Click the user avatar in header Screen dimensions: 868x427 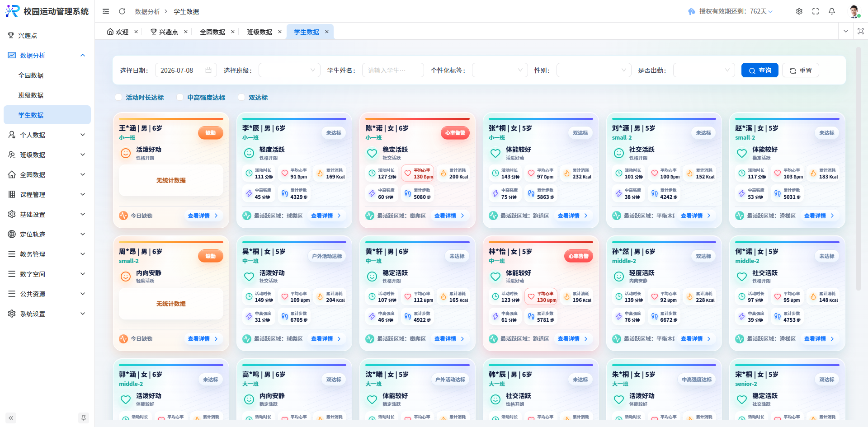pyautogui.click(x=854, y=11)
